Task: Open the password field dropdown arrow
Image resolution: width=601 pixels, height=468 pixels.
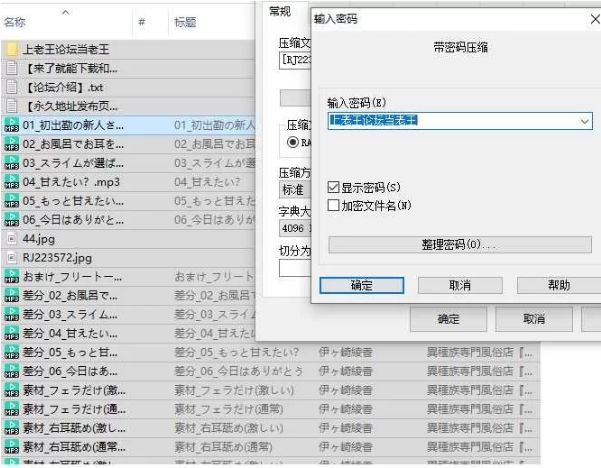Action: pos(584,122)
